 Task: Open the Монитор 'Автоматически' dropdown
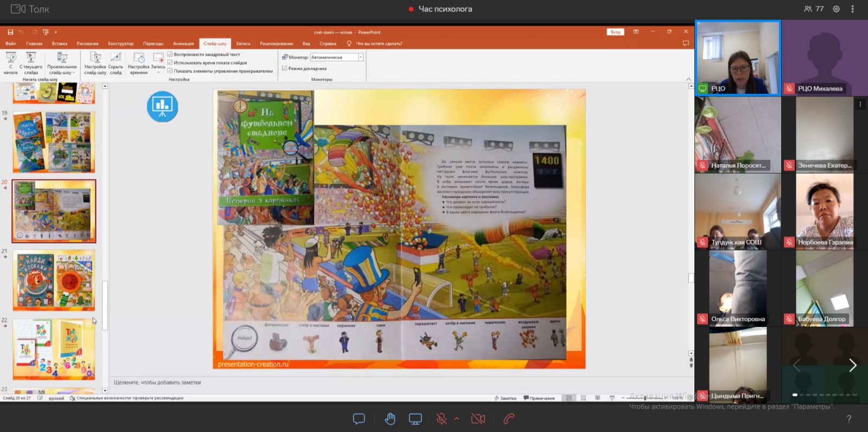point(336,57)
